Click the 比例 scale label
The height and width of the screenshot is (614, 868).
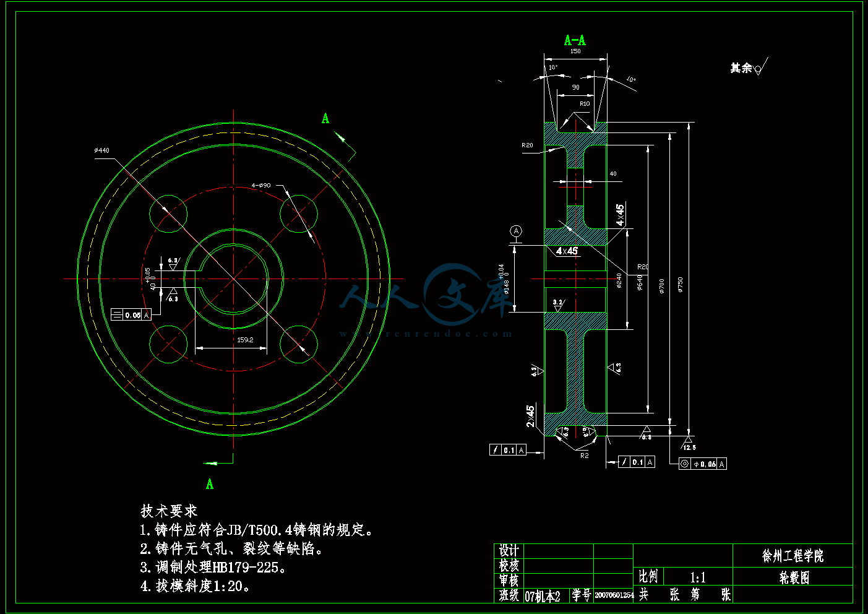(x=648, y=577)
